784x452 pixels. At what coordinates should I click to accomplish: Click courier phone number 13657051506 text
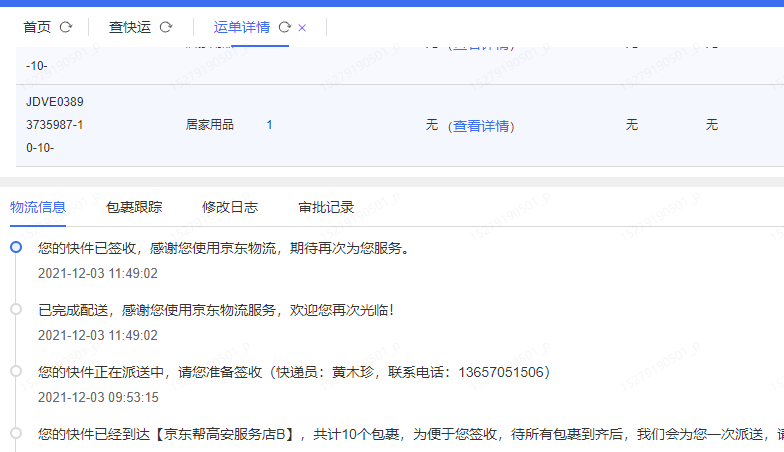501,372
